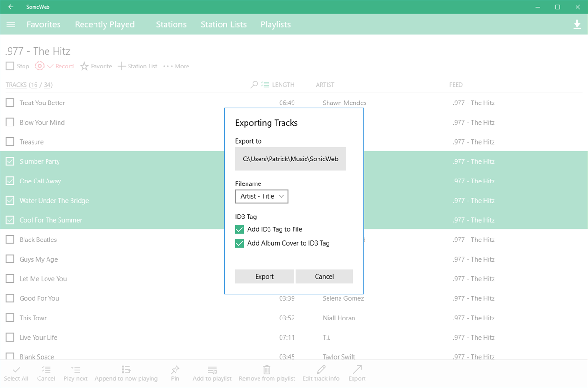Click the download arrow icon at top right
Viewport: 588px width, 388px height.
pos(577,24)
